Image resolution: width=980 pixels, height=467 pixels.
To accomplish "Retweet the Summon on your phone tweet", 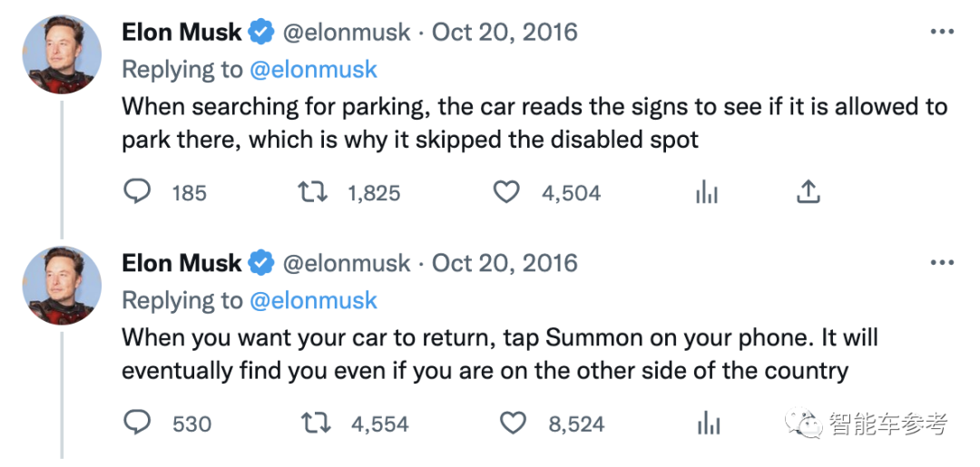I will 314,423.
